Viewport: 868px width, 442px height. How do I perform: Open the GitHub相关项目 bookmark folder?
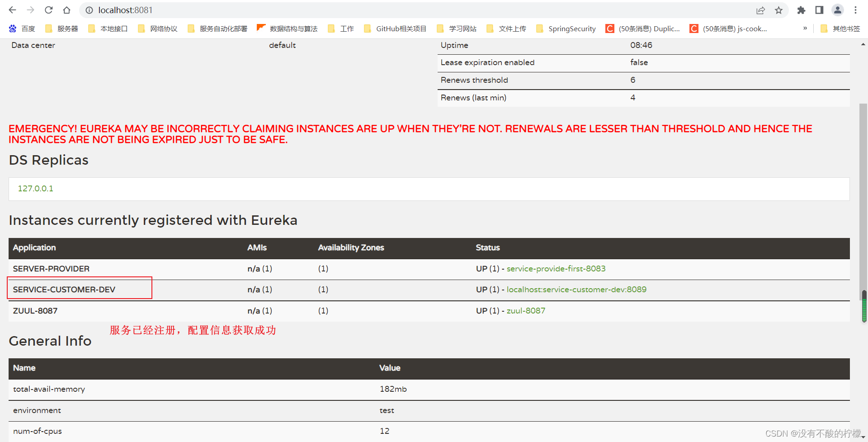point(395,29)
